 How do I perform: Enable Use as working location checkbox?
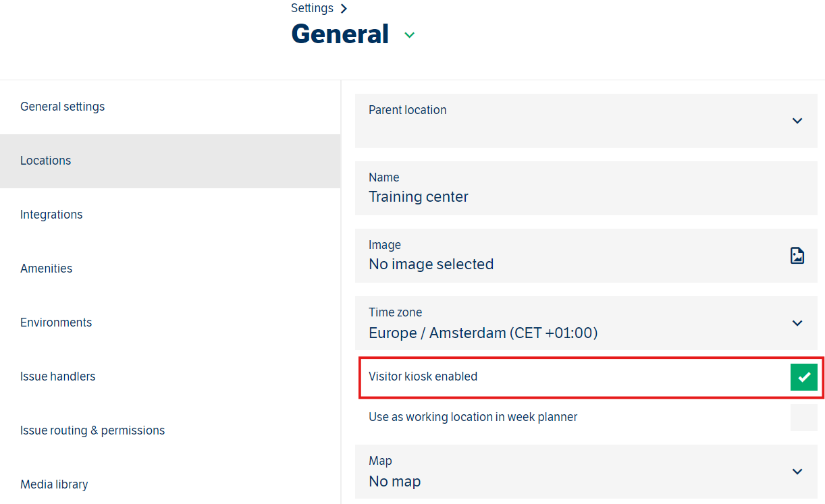tap(803, 418)
